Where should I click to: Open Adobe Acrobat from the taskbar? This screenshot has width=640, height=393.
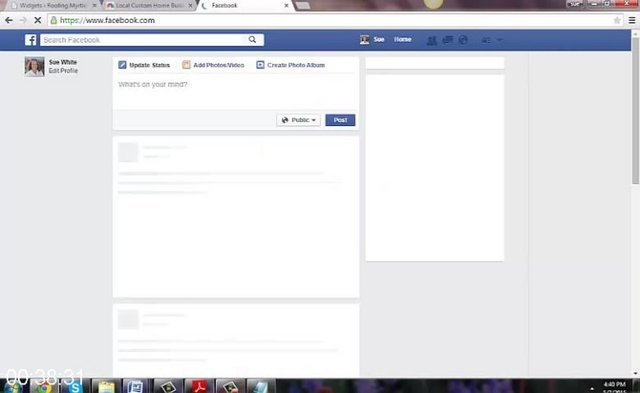click(x=199, y=386)
